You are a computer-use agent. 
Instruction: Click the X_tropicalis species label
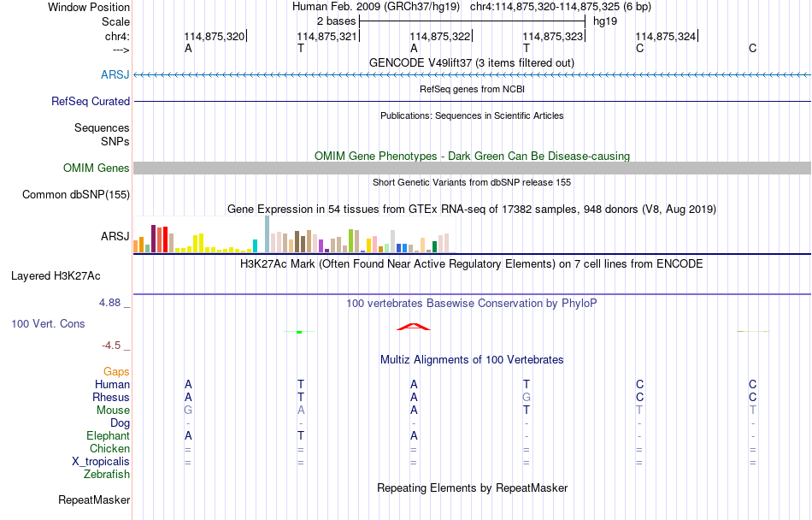coord(101,462)
